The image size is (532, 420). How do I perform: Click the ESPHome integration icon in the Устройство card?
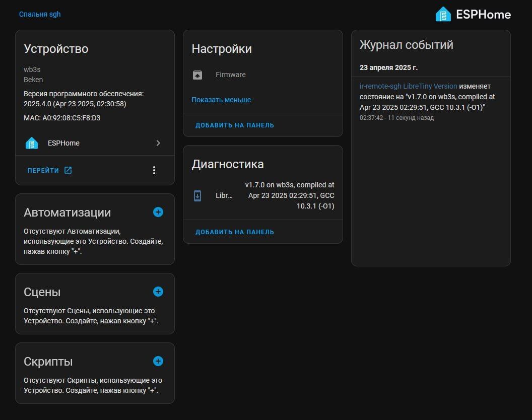tap(32, 143)
